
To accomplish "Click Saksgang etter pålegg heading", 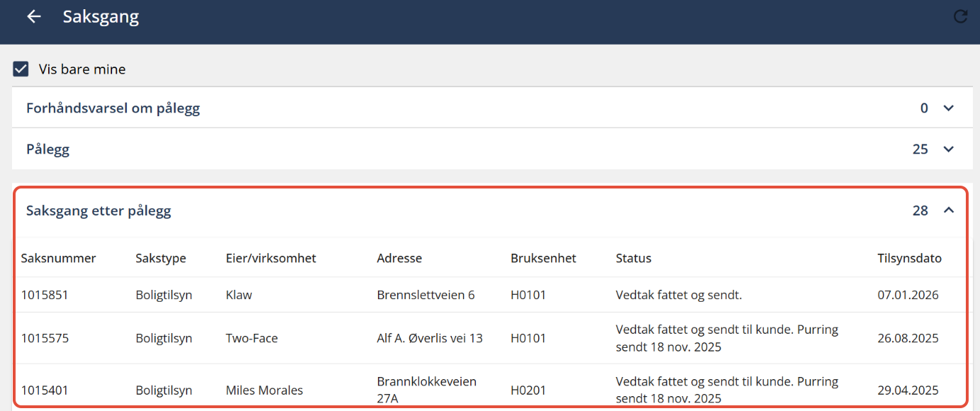I will tap(99, 210).
